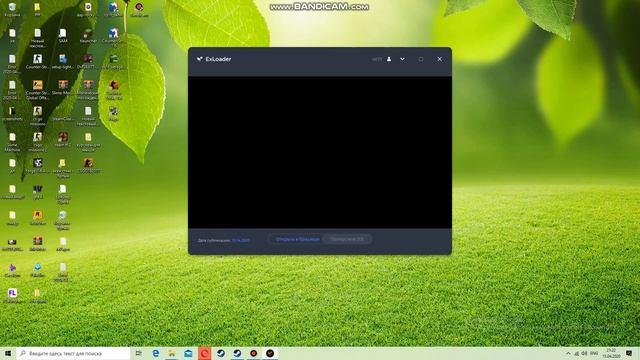Open the launcher desktop shortcut
This screenshot has width=640, height=360.
click(88, 36)
